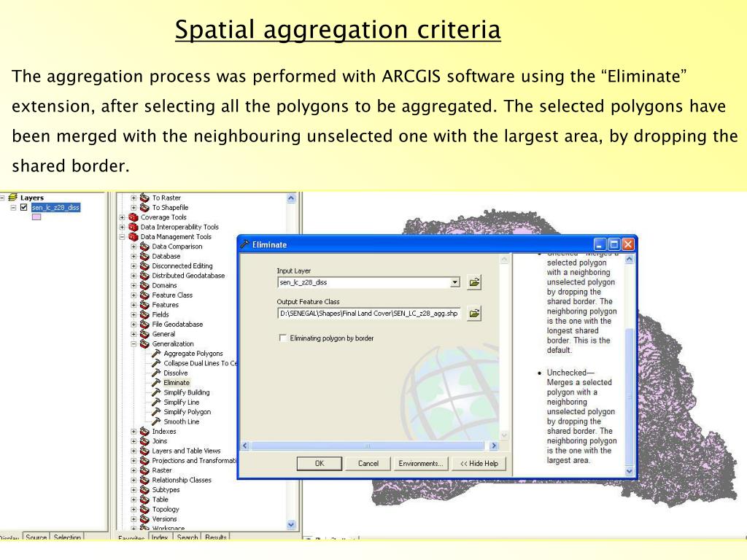Open the Eliminate tool in Generalization toolset
The height and width of the screenshot is (560, 747).
click(x=177, y=382)
